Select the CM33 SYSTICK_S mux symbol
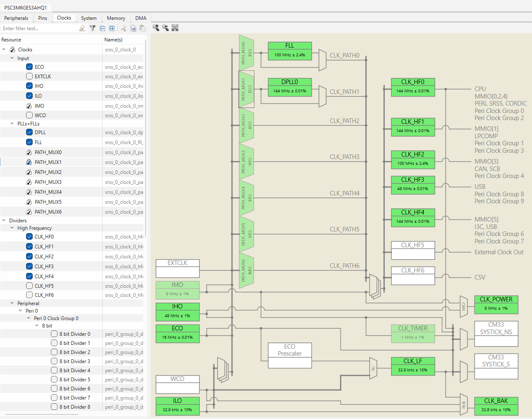 [x=463, y=372]
